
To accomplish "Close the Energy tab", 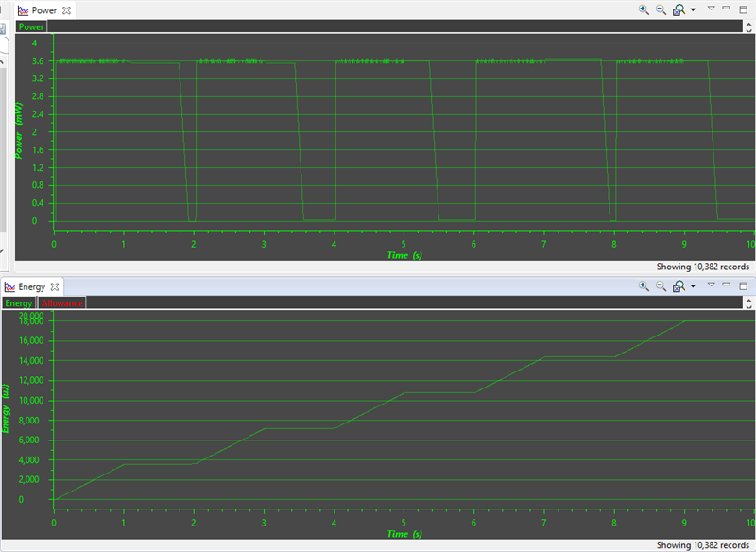I will [55, 286].
